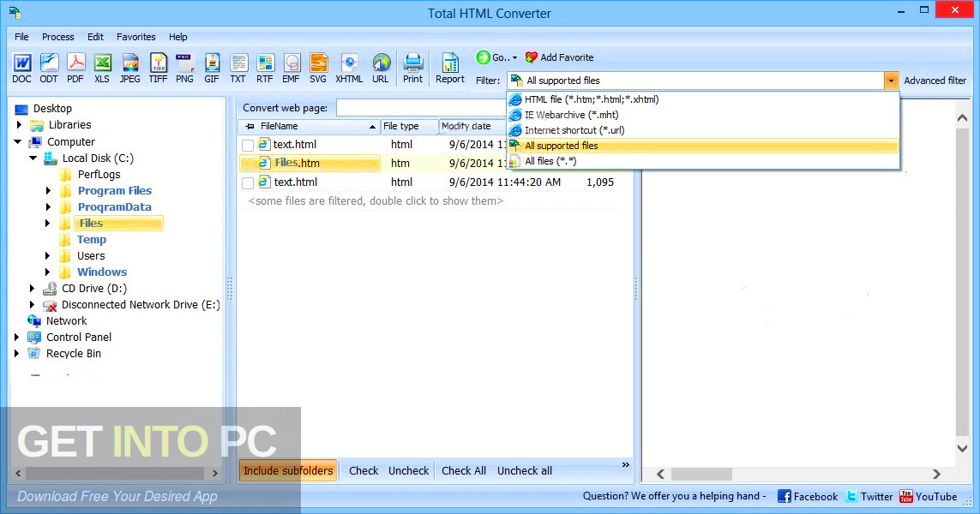Expand the Libraries tree node

pyautogui.click(x=20, y=125)
